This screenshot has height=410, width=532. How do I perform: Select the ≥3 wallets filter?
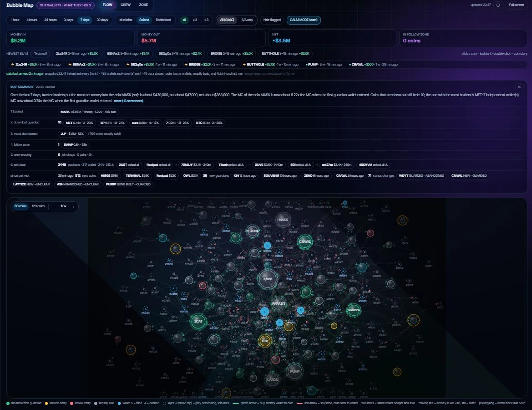pos(206,20)
